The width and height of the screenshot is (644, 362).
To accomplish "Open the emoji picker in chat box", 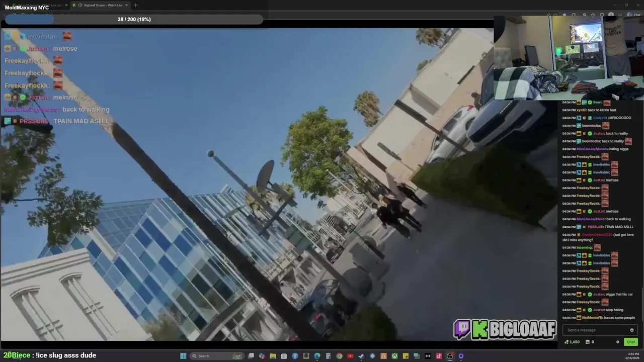I will (x=632, y=330).
